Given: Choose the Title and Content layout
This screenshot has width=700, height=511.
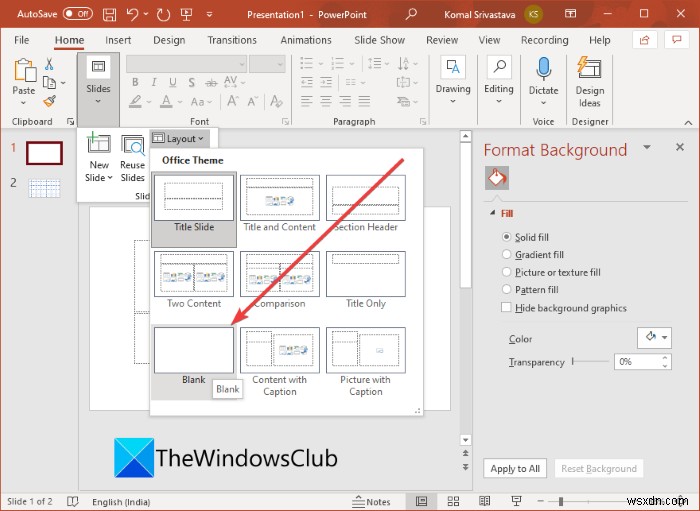Looking at the screenshot, I should (279, 204).
